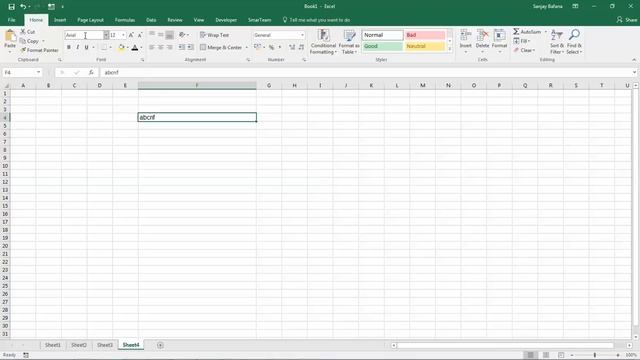Undo the last action

(23, 7)
